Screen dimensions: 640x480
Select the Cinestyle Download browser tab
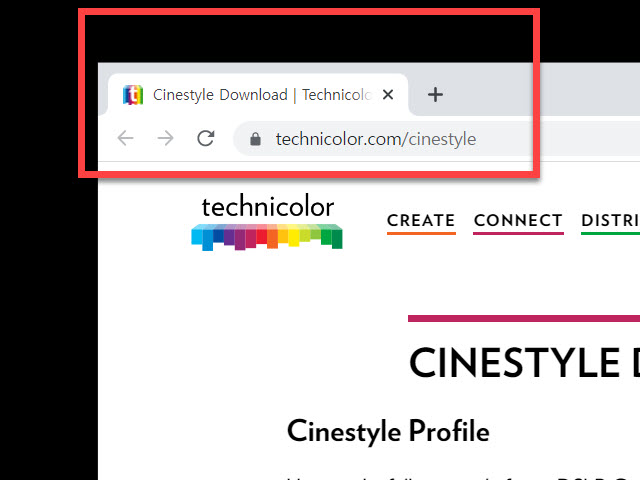pos(258,95)
